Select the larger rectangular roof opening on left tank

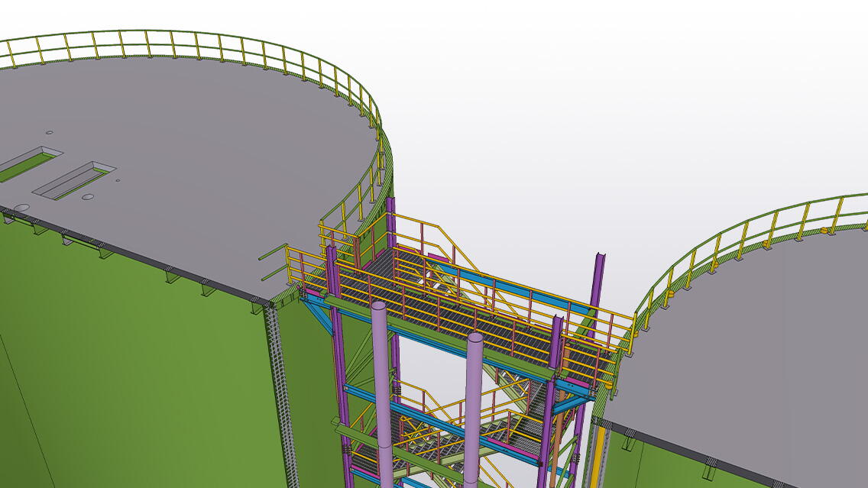74,180
